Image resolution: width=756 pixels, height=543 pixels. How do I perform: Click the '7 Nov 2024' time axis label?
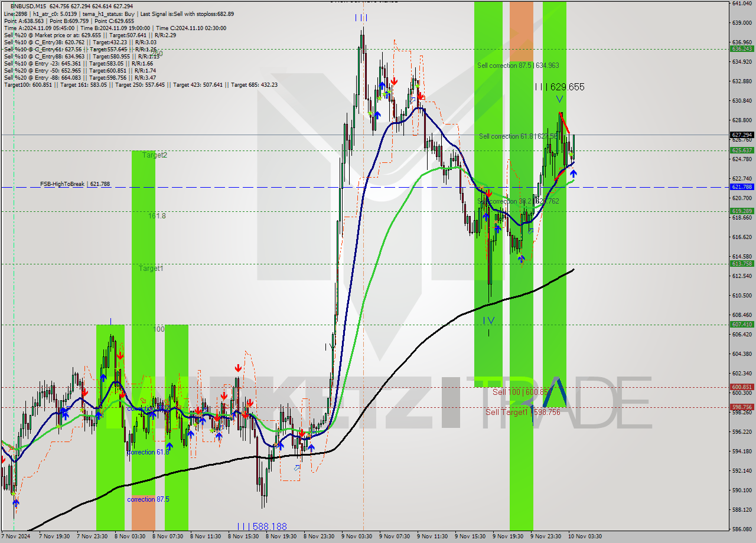coord(15,537)
